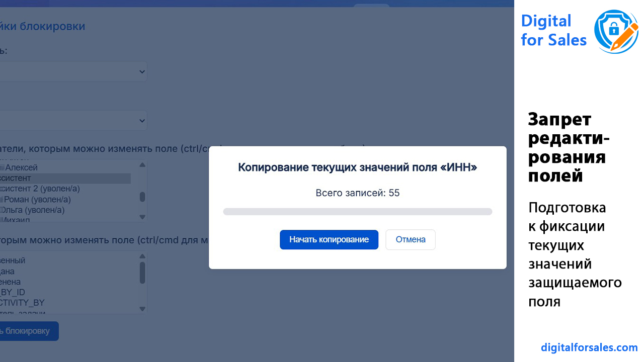Select the highlighted "ассистент" list entry
Screen dimensions: 644x362
point(18,178)
